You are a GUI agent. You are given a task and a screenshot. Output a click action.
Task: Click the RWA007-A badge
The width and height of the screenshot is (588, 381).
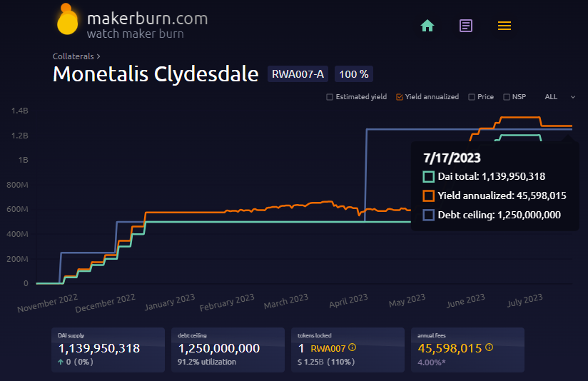tap(298, 74)
